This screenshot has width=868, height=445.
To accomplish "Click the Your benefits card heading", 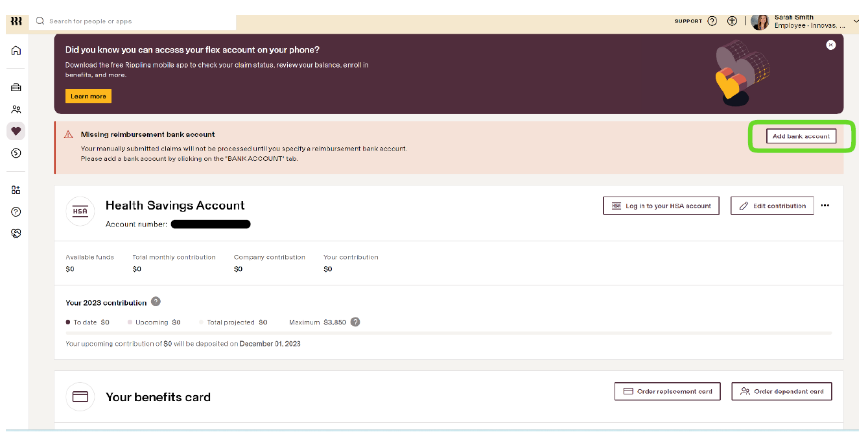I will [158, 397].
